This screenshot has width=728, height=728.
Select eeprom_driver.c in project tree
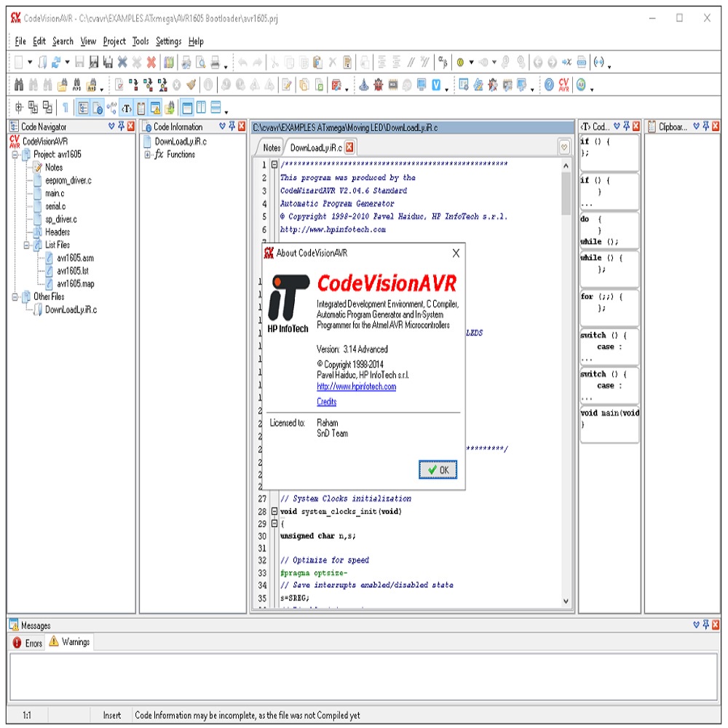click(x=68, y=180)
